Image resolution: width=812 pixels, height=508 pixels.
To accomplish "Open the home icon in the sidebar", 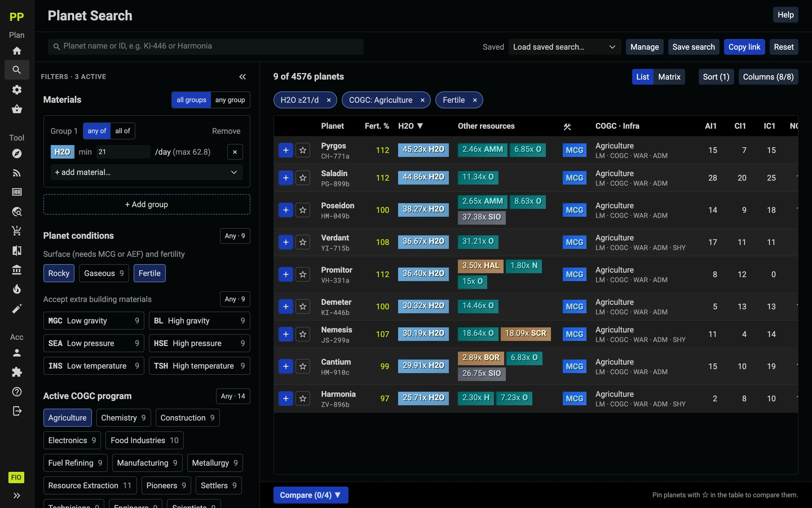I will (17, 51).
